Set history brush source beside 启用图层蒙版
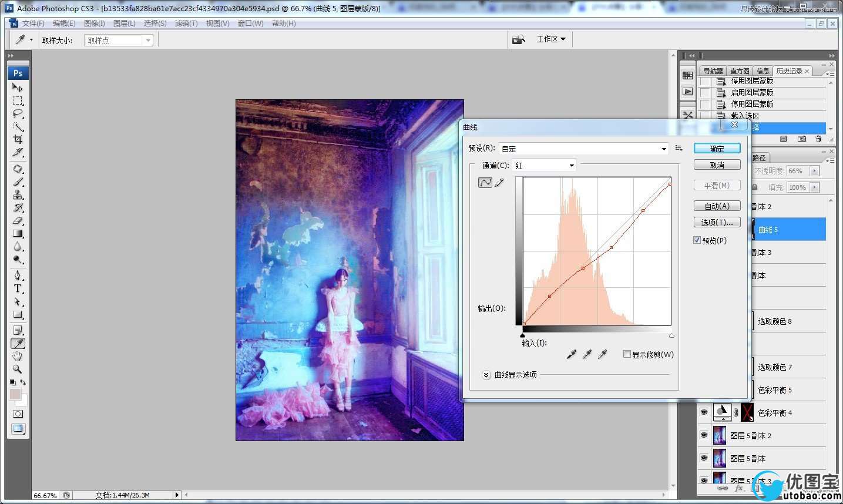 click(x=705, y=92)
